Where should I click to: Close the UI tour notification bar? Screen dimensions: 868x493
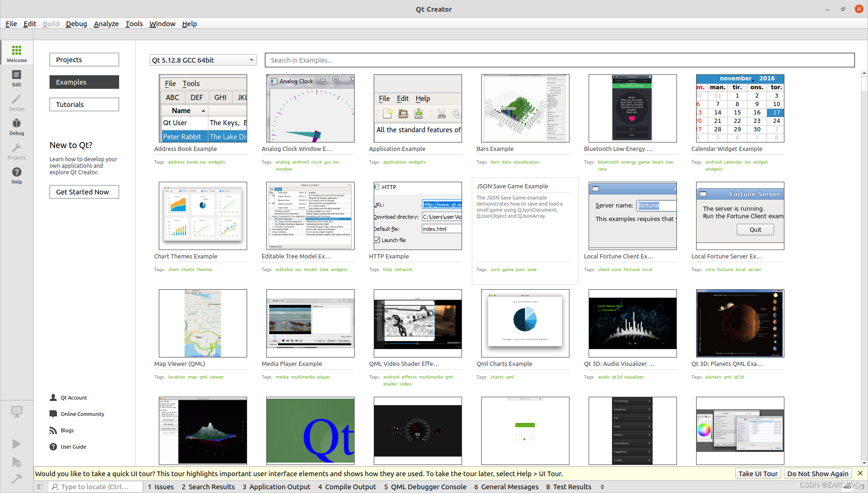[x=860, y=473]
